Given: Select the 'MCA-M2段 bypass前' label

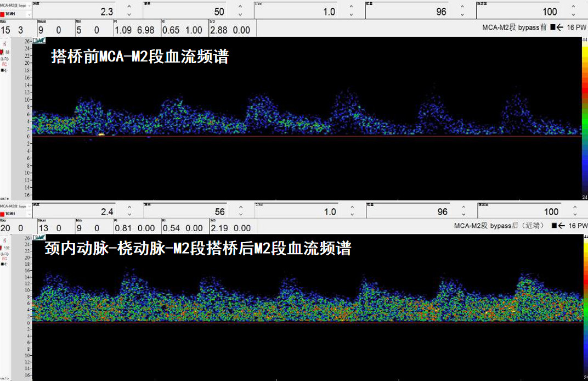Looking at the screenshot, I should [514, 27].
